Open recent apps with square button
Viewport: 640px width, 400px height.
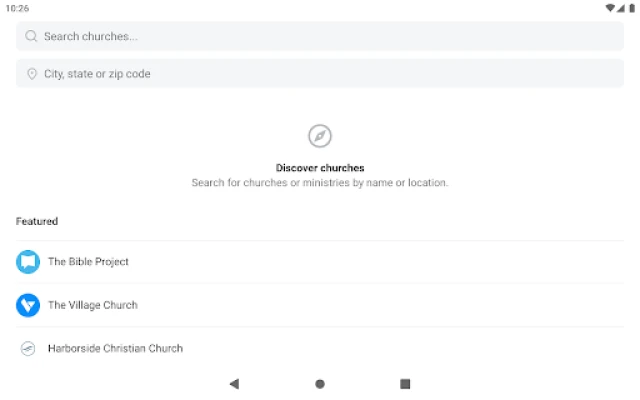tap(405, 383)
